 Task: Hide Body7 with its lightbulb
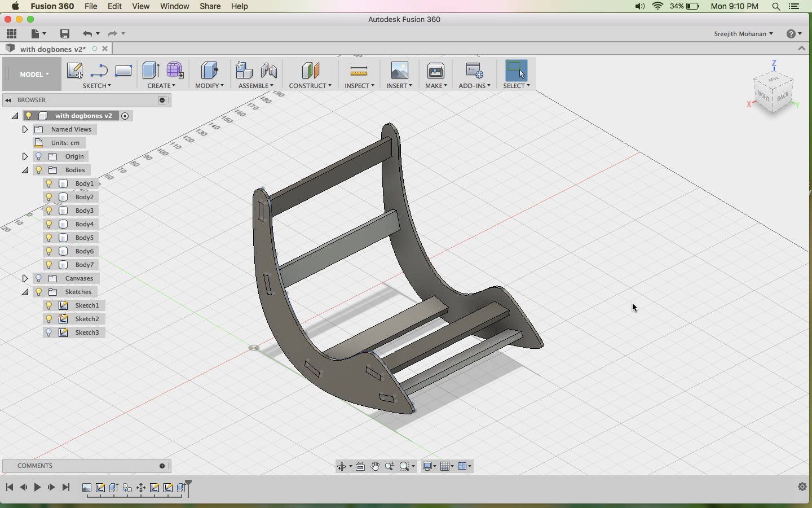pyautogui.click(x=49, y=265)
